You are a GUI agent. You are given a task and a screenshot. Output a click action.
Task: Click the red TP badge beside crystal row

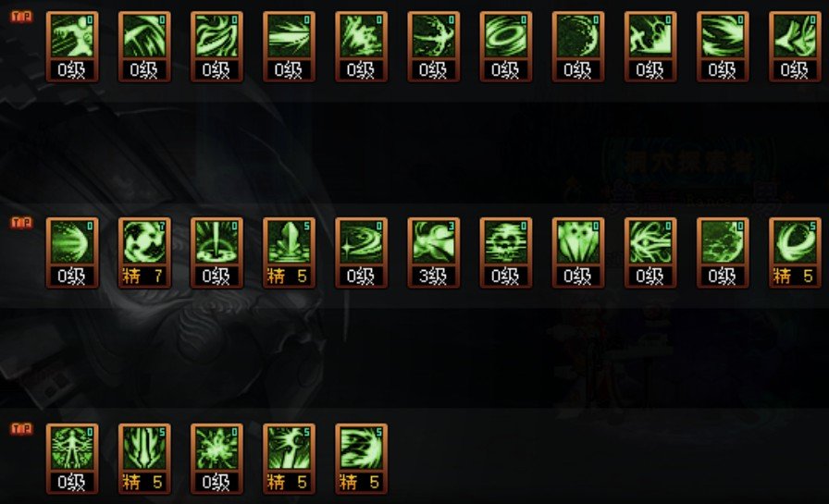(21, 223)
